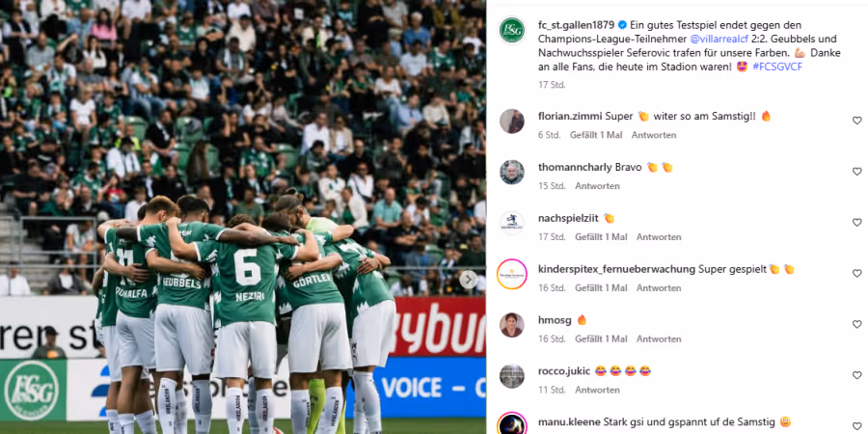Toggle heart on nachspielziit's comment

[x=857, y=222]
